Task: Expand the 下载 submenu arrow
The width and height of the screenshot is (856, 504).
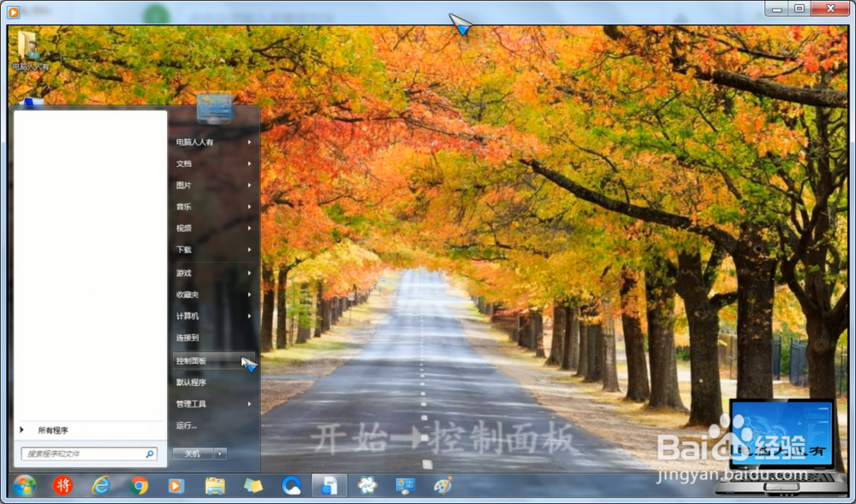Action: coord(249,250)
